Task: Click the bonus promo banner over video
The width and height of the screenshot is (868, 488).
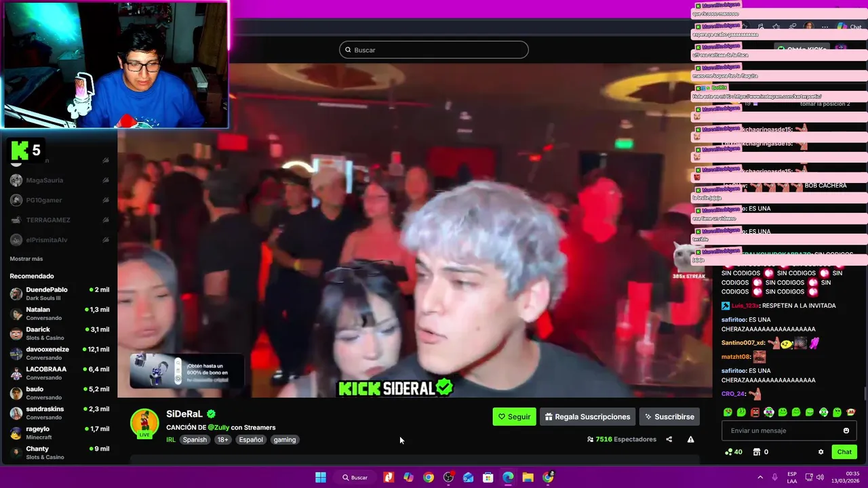Action: [x=187, y=371]
